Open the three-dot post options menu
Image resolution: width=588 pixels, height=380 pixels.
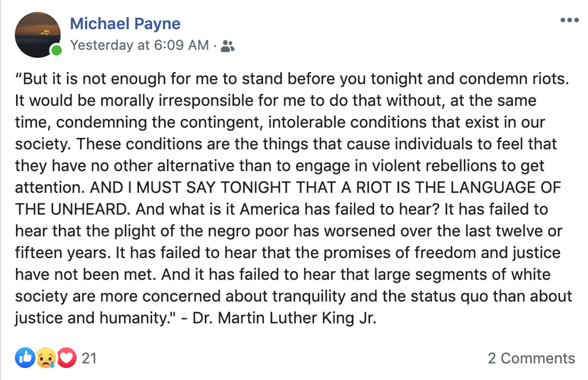click(x=569, y=20)
